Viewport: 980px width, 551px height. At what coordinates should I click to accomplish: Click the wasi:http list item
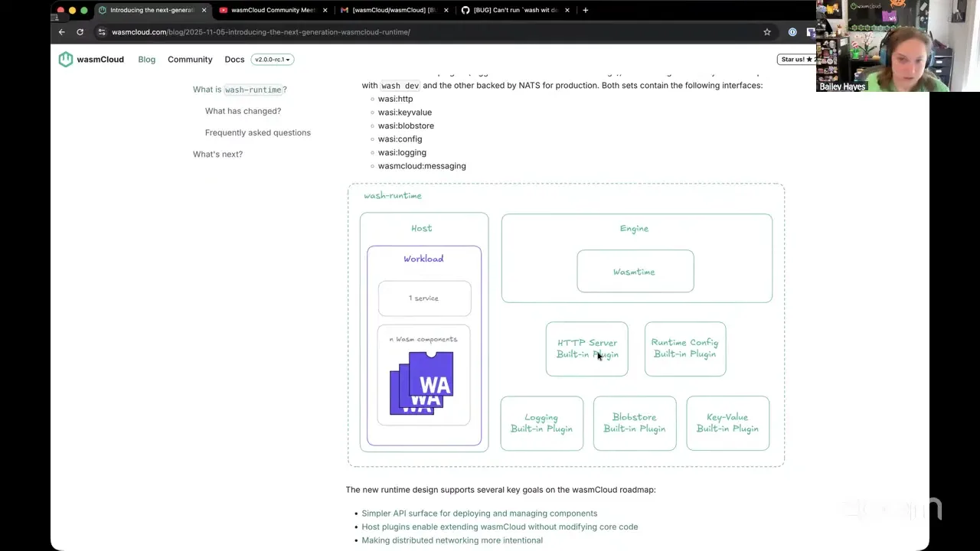click(x=395, y=99)
